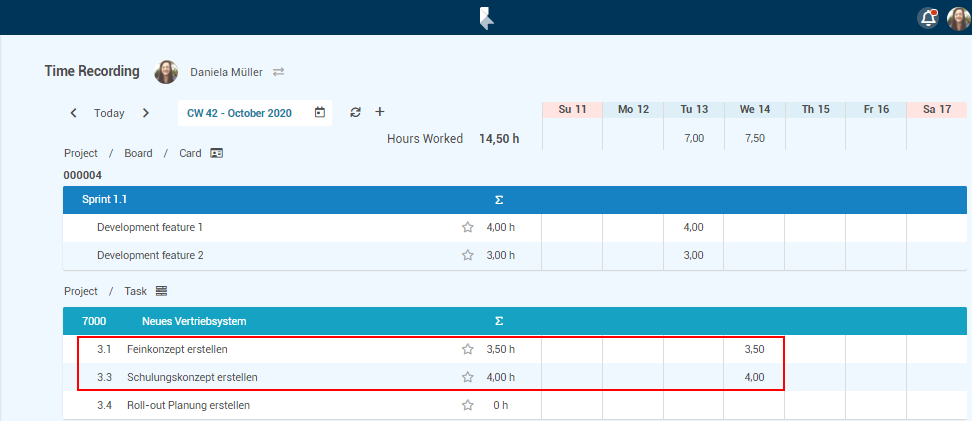972x421 pixels.
Task: Open the CW 42 - October 2020 selector
Action: point(240,113)
